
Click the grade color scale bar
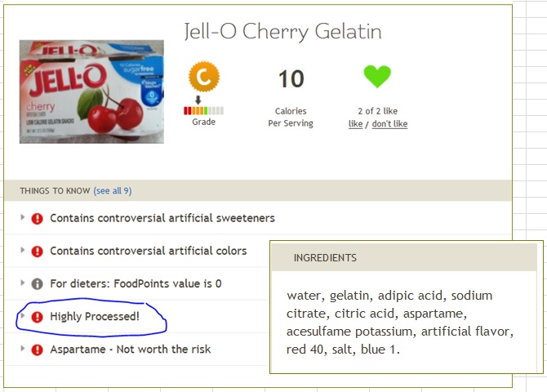tap(204, 111)
